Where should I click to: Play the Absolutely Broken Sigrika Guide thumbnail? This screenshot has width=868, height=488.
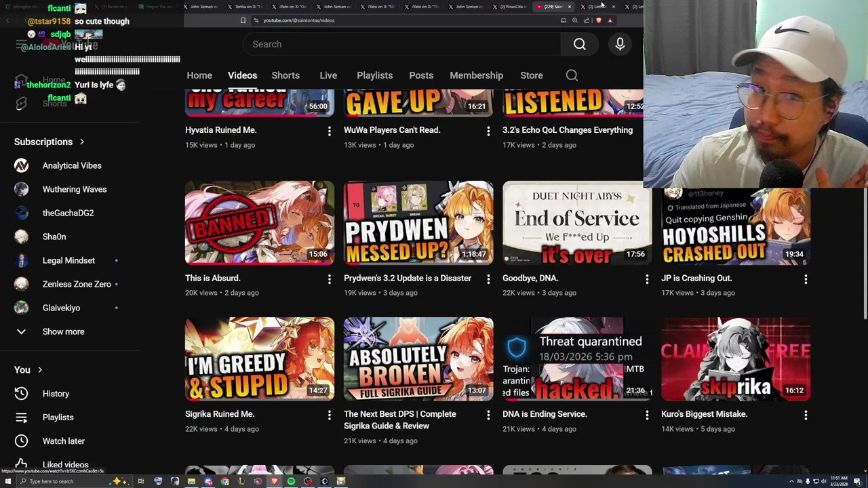418,359
